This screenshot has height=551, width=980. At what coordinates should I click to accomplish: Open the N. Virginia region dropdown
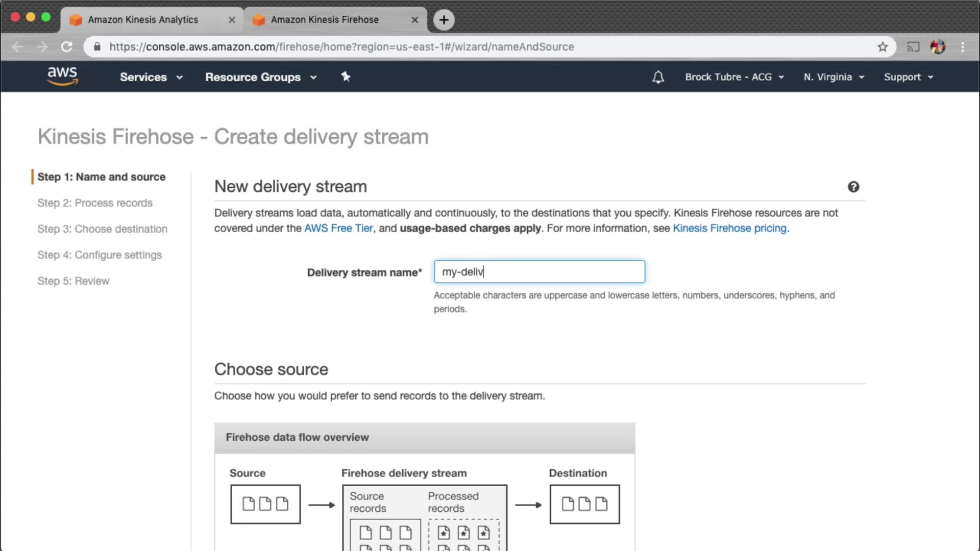click(834, 77)
